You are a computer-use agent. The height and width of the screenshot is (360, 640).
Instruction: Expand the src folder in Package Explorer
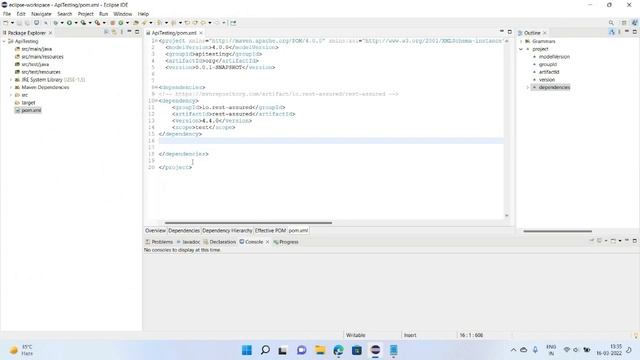click(11, 95)
